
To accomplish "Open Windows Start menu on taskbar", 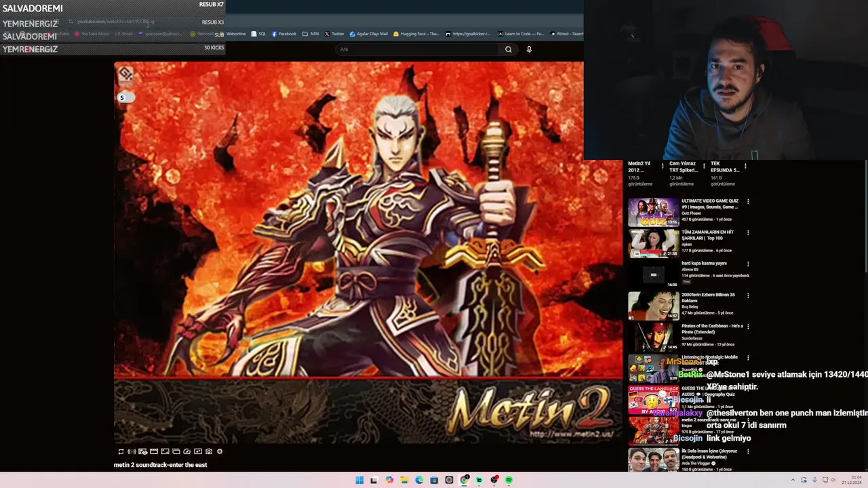I will pos(359,480).
